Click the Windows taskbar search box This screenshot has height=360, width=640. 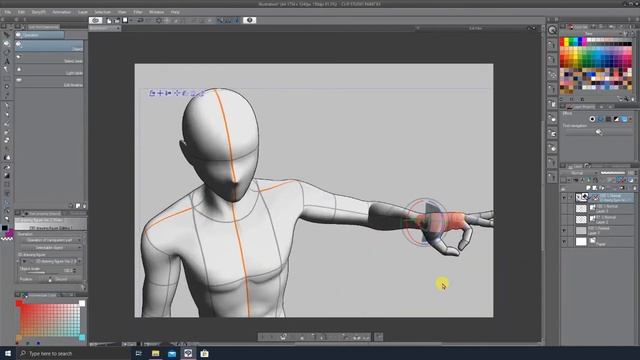pos(73,353)
